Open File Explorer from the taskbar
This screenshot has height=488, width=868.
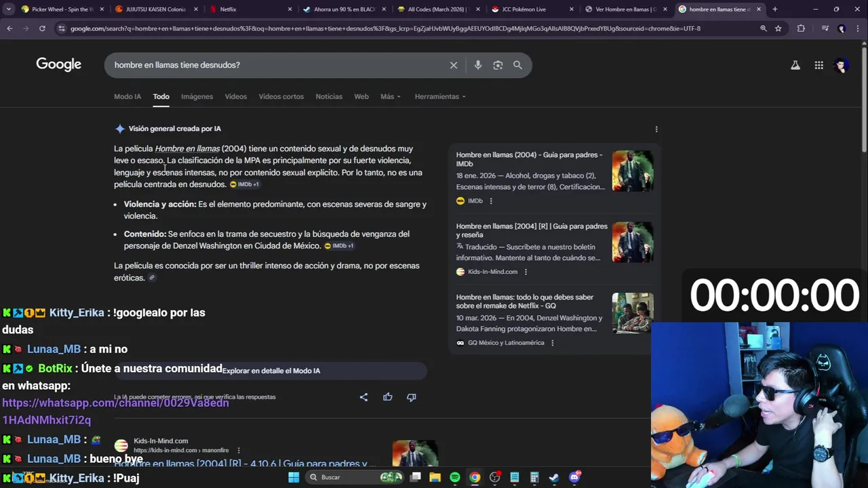pyautogui.click(x=435, y=477)
